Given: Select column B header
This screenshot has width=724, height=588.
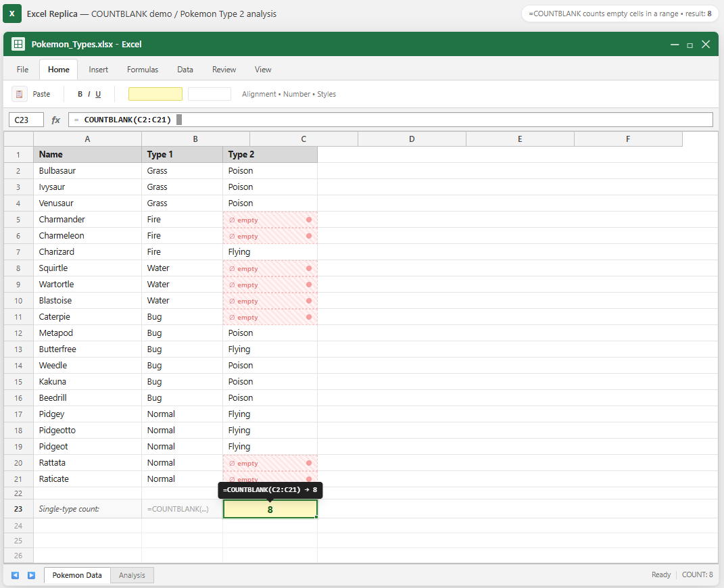Looking at the screenshot, I should click(x=195, y=139).
